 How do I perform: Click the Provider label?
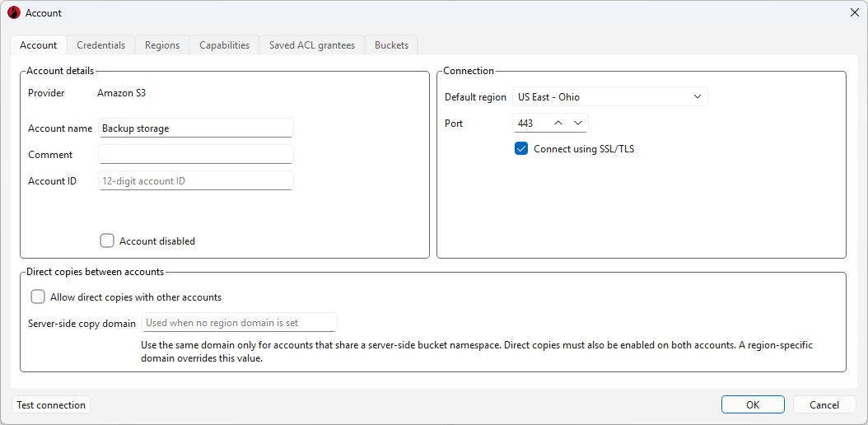pyautogui.click(x=46, y=93)
